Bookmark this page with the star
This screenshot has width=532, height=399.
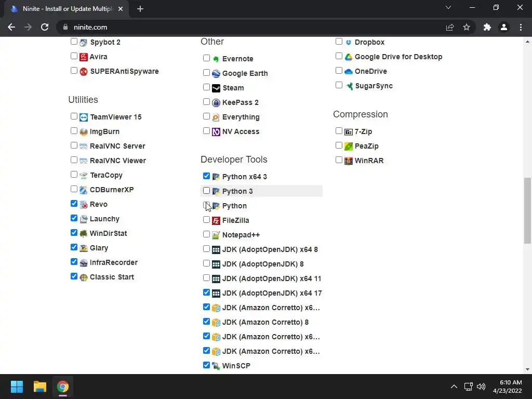tap(467, 27)
